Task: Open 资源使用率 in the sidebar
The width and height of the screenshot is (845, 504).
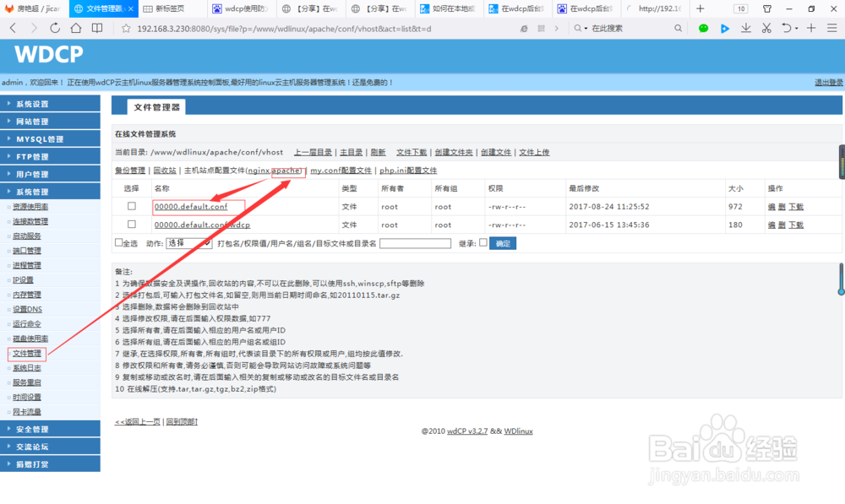Action: click(x=30, y=207)
